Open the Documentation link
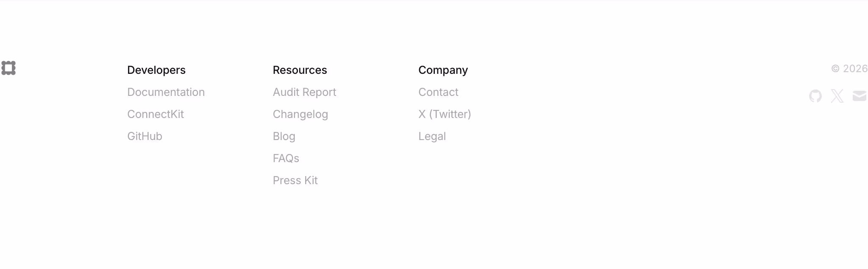868x269 pixels. coord(166,92)
